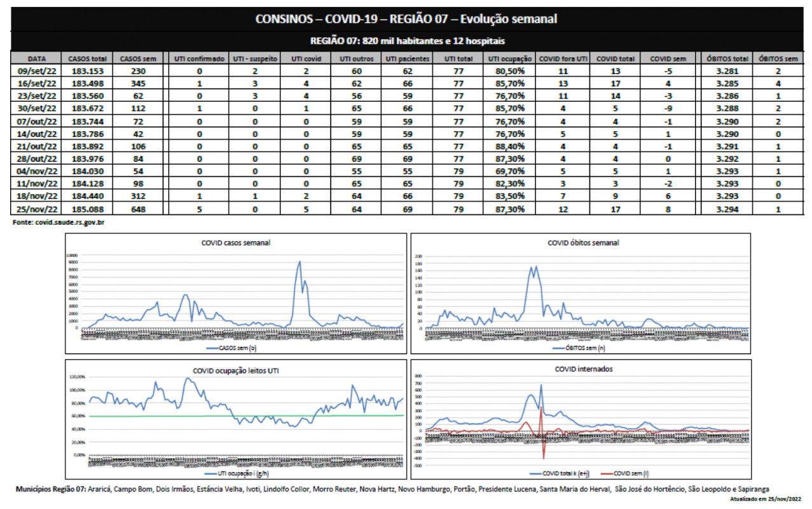Viewport: 812px width, 509px height.
Task: Click the total deaths value "3.285"
Action: (727, 83)
